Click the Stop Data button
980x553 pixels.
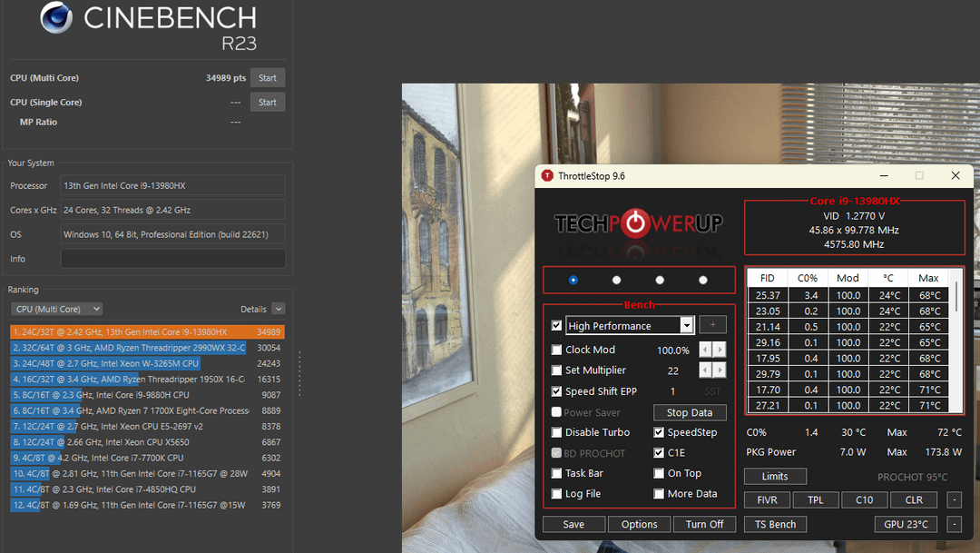tap(690, 413)
